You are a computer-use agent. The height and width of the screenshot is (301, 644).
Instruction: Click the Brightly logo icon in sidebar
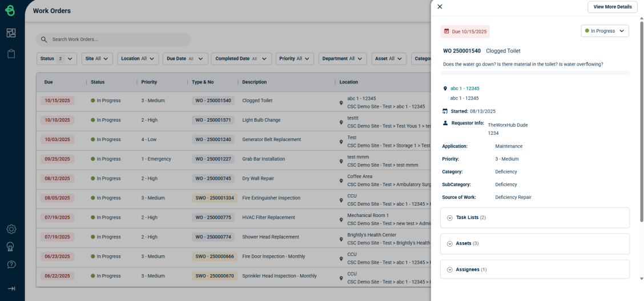[10, 11]
